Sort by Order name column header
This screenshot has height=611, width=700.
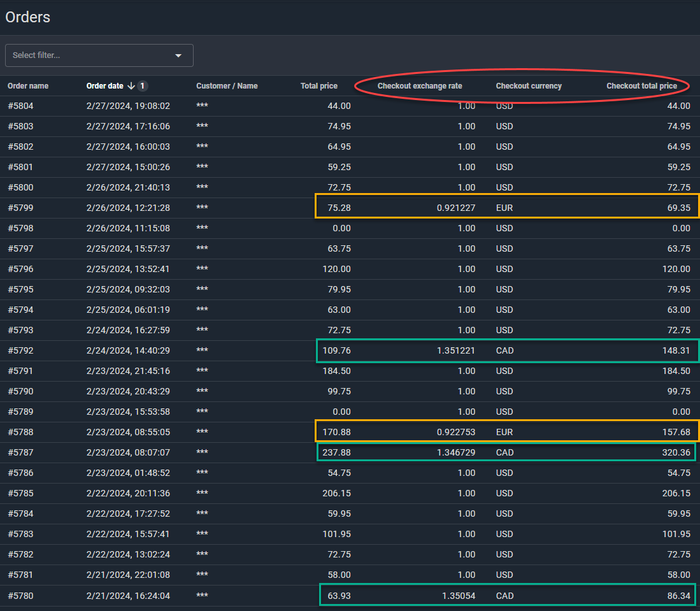(x=28, y=86)
